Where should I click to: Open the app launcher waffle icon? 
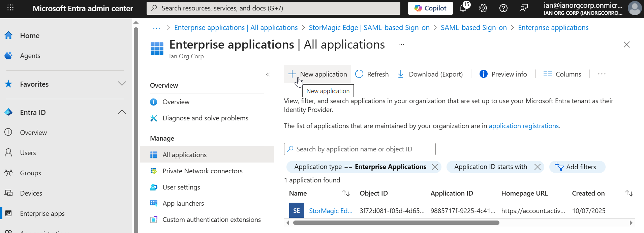10,8
